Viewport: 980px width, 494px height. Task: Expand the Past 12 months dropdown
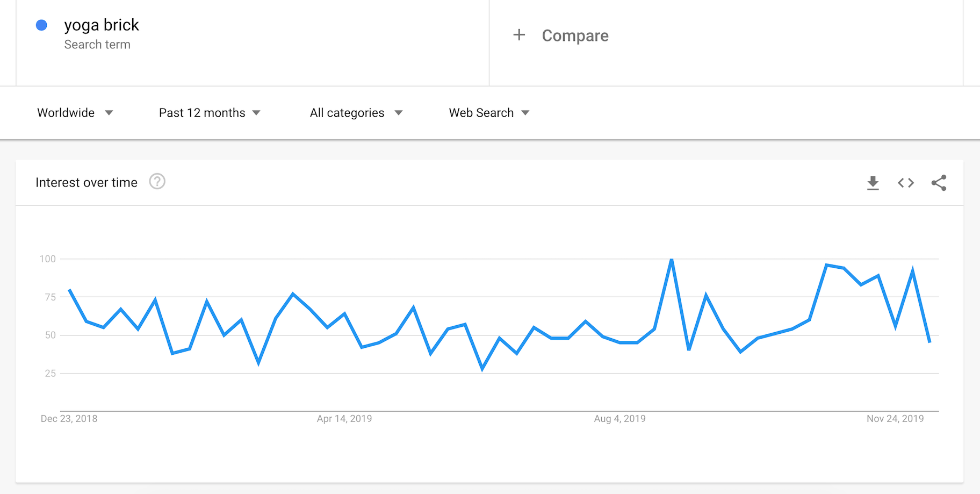210,113
